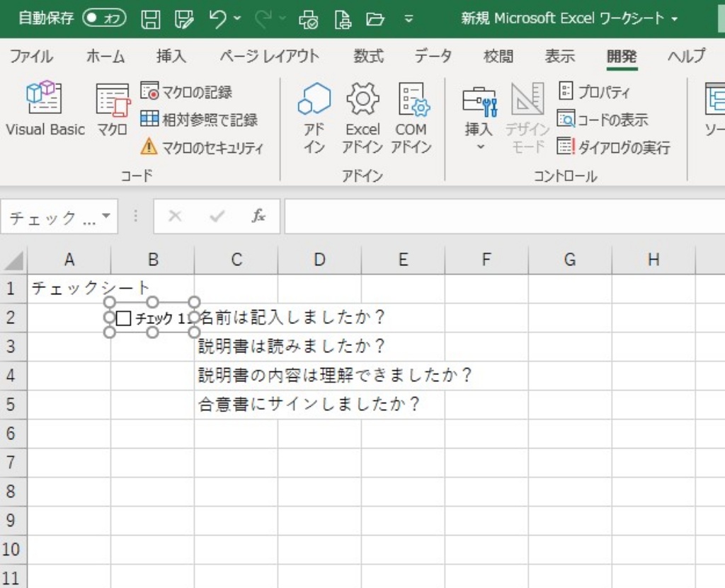This screenshot has width=725, height=588.
Task: Click the Save floppy disk icon
Action: 151,19
